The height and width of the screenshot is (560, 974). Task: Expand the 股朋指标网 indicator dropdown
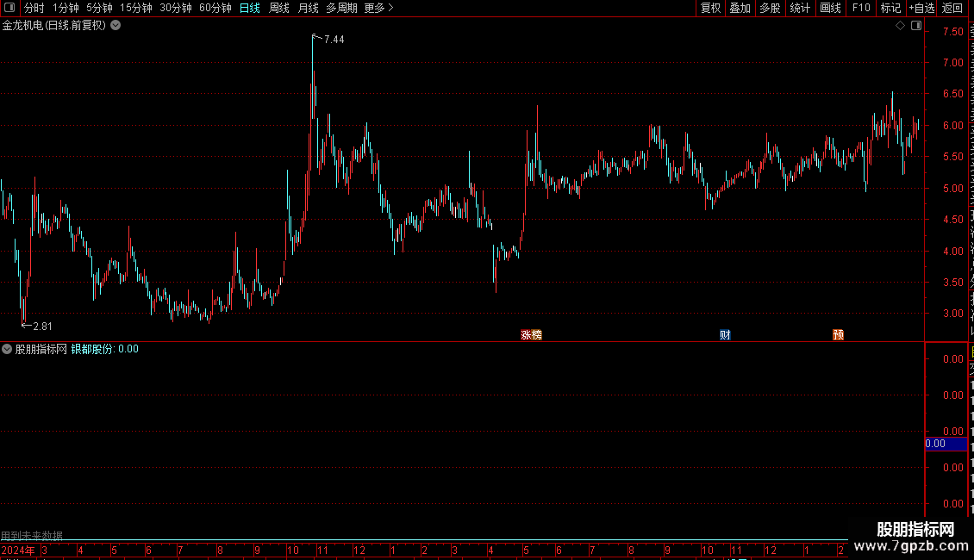point(7,349)
